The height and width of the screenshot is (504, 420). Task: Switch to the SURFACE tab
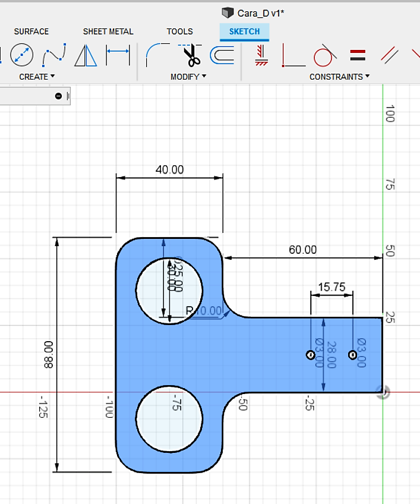pos(31,31)
